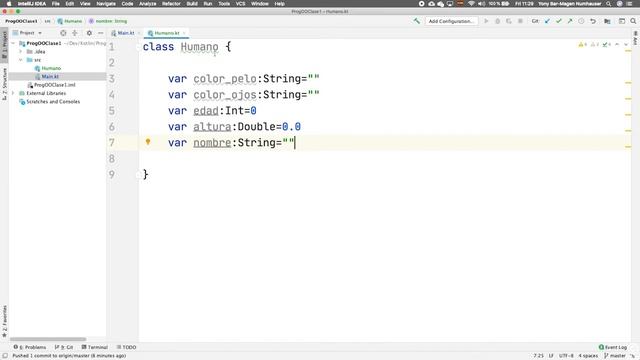Collapse ProgOOClase1 root folder
This screenshot has height=360, width=640.
(13, 43)
